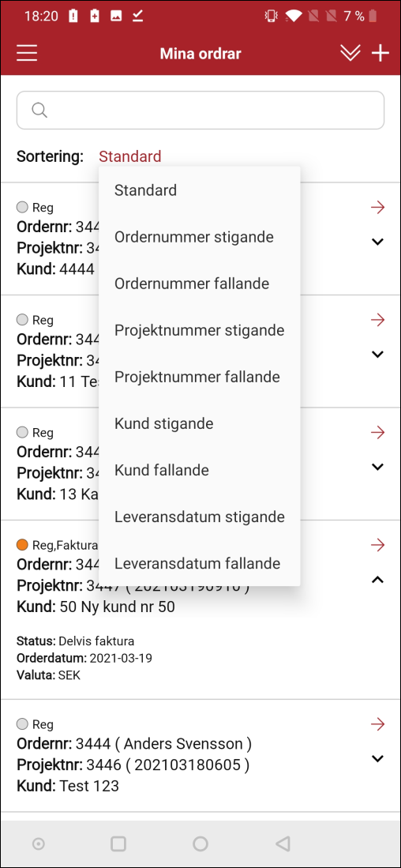Open Test 123 order via red arrow
Image resolution: width=401 pixels, height=868 pixels.
378,723
